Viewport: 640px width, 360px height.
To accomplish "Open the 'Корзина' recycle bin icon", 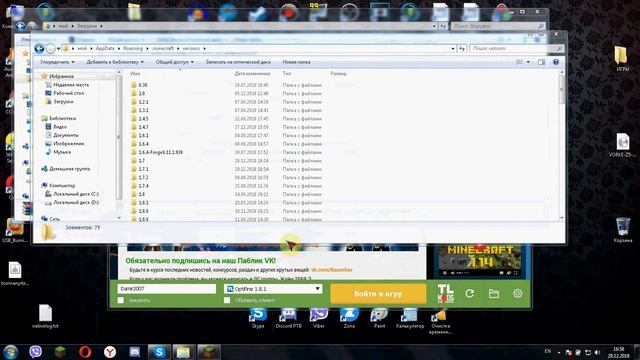I will click(622, 230).
